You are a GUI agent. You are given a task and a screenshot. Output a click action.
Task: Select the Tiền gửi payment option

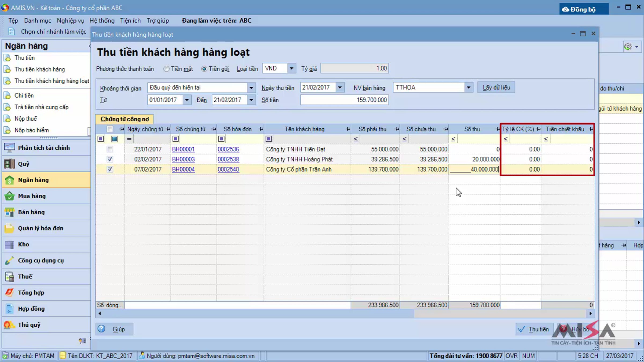[204, 69]
